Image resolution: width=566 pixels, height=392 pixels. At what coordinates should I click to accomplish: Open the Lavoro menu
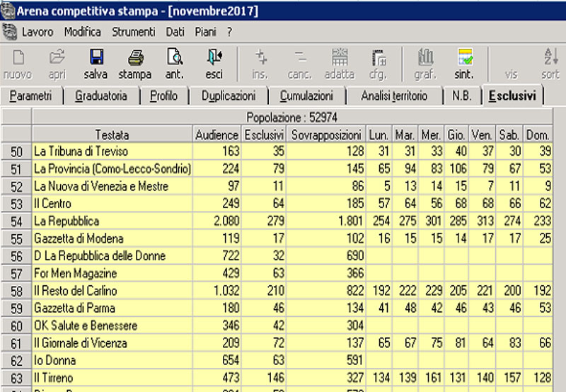click(37, 32)
